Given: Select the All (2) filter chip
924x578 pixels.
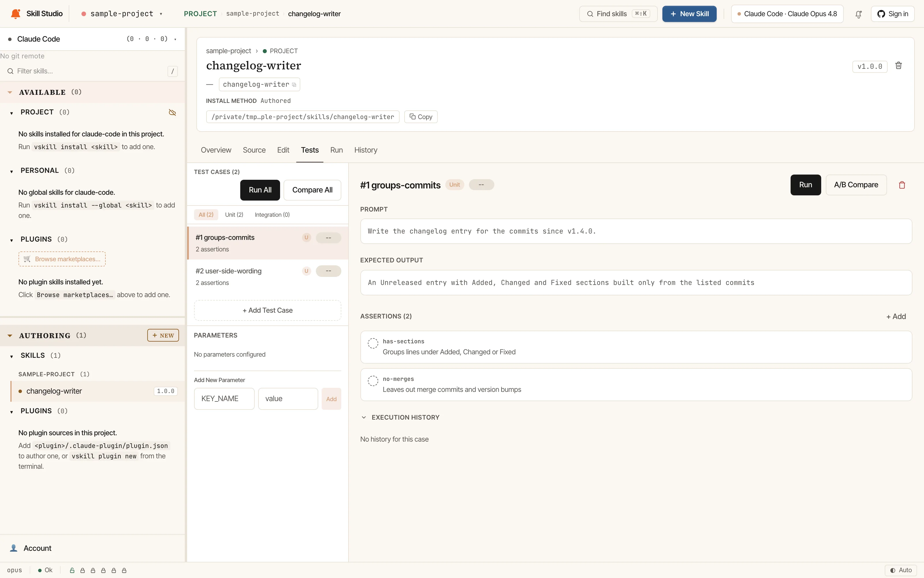Looking at the screenshot, I should click(206, 215).
